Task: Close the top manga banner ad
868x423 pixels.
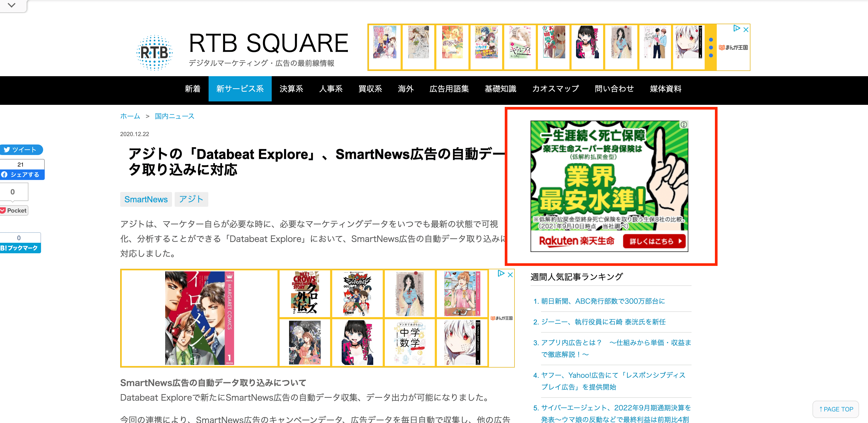Action: click(x=746, y=29)
